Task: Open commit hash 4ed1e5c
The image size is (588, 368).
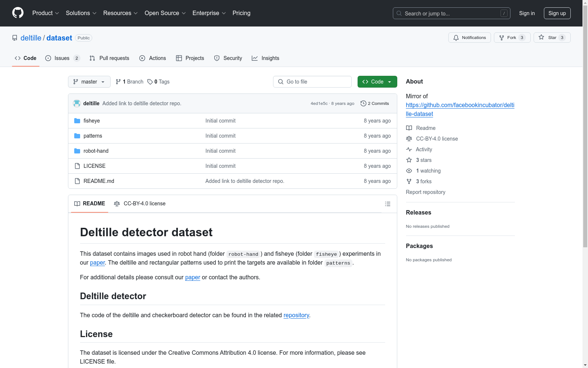Action: [319, 103]
